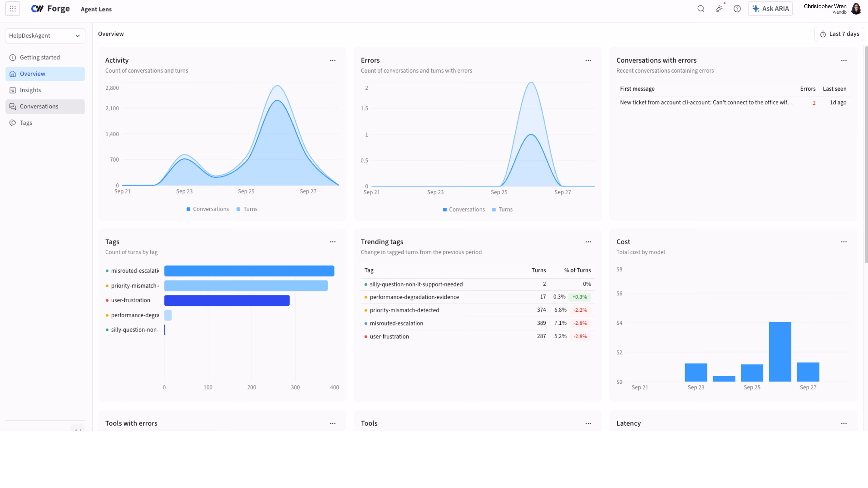The width and height of the screenshot is (868, 488).
Task: Open Errors panel more options menu
Action: pos(588,60)
